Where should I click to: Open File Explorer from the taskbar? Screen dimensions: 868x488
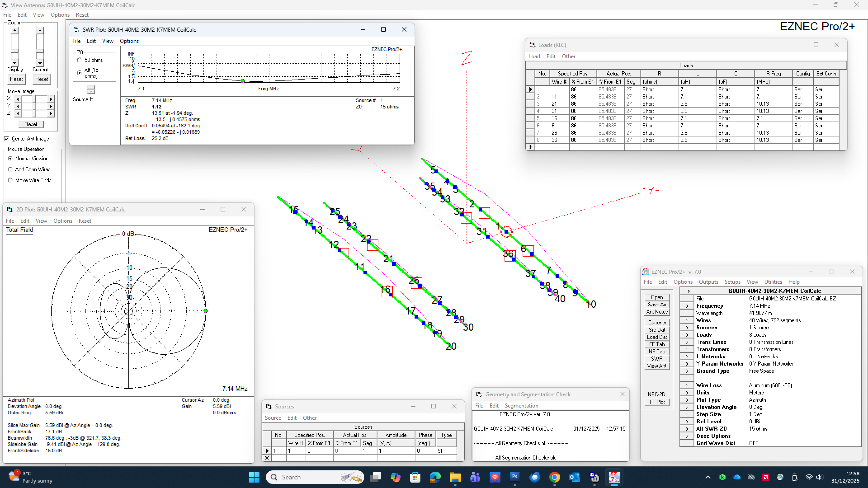(455, 477)
